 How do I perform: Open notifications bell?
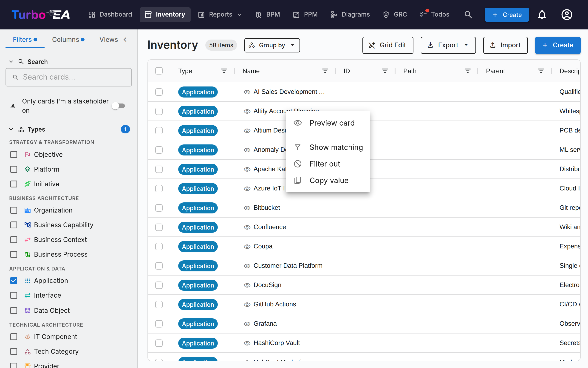[x=542, y=14]
